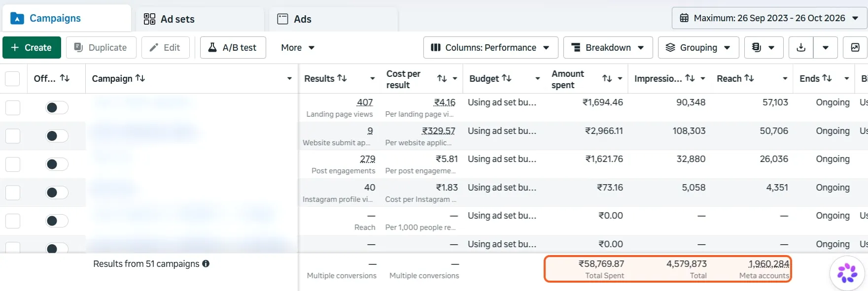868x291 pixels.
Task: Tick checkbox for the ₹2,966.11 campaign row
Action: click(x=12, y=136)
